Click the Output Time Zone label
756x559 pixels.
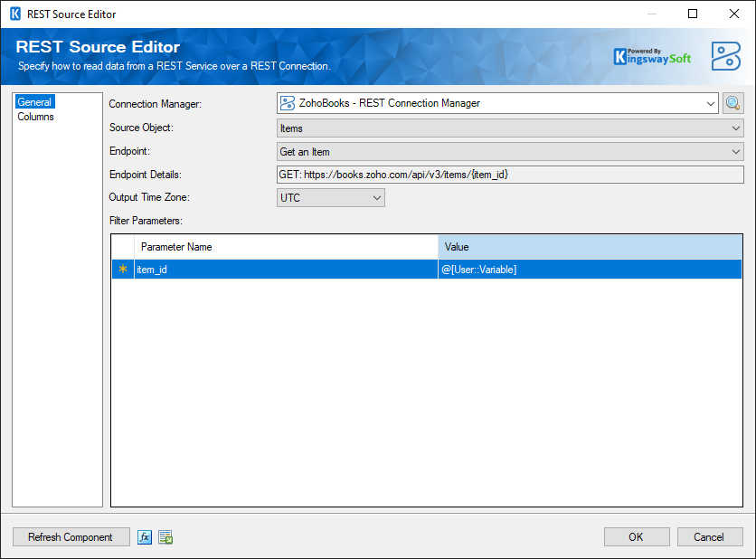149,197
